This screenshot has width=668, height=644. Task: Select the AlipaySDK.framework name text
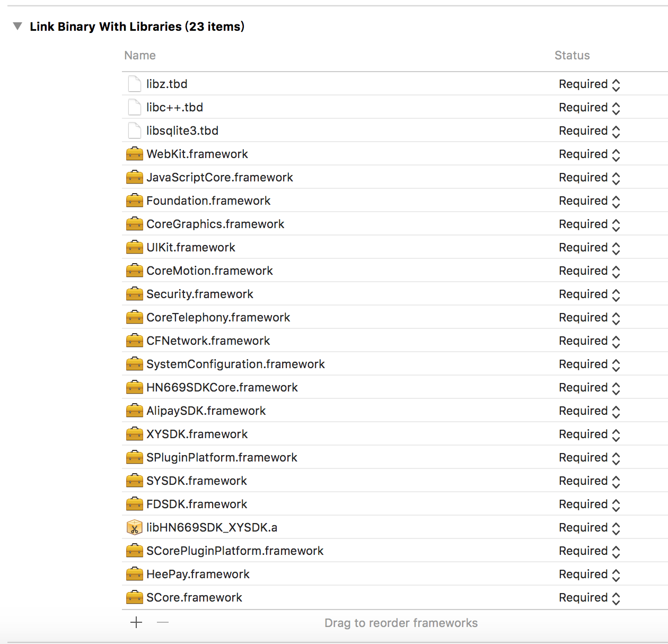click(x=206, y=411)
